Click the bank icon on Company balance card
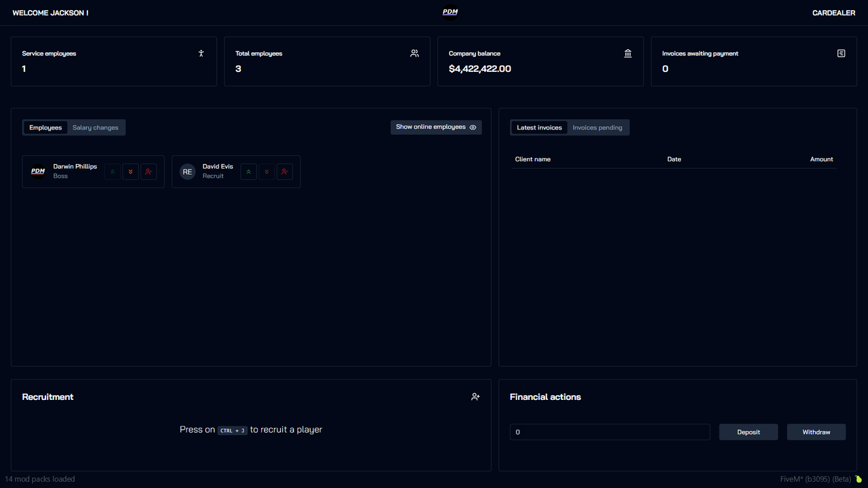The width and height of the screenshot is (868, 488). coord(628,53)
